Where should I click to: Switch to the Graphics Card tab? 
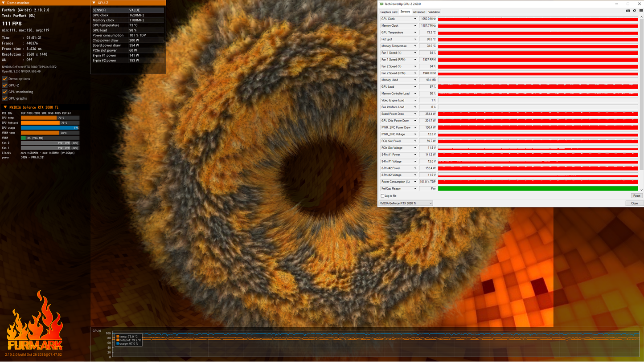pos(389,12)
